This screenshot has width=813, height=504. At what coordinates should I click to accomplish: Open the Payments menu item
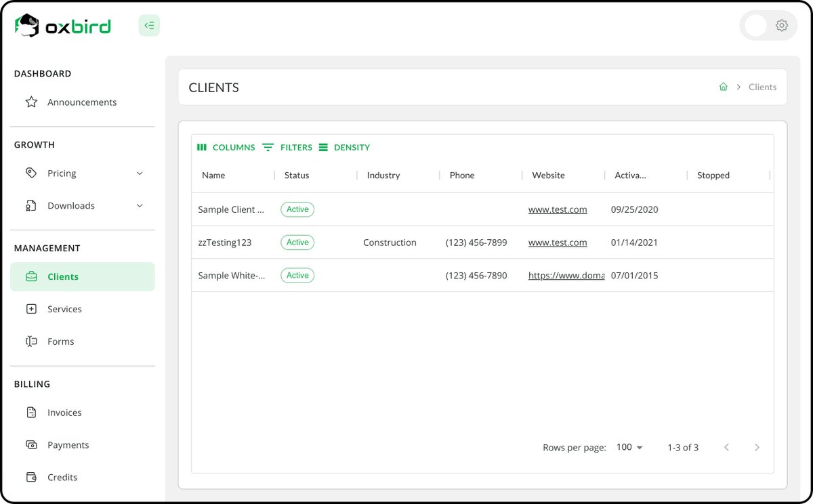83,445
